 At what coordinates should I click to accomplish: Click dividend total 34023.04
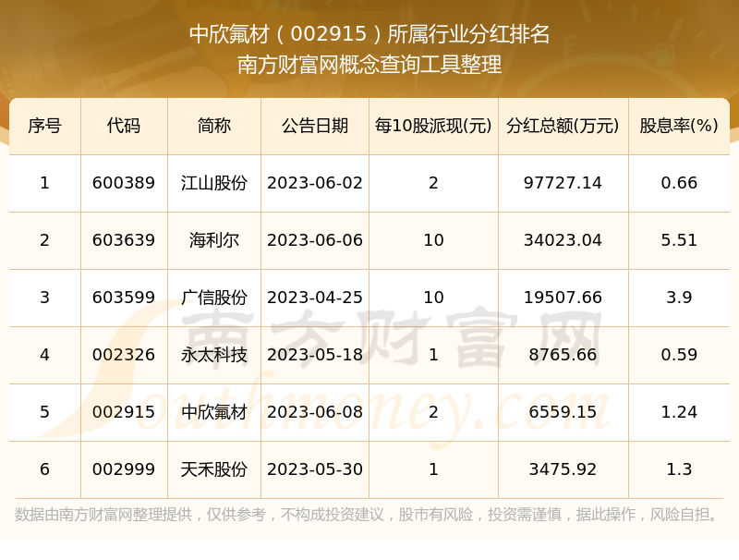pos(563,240)
